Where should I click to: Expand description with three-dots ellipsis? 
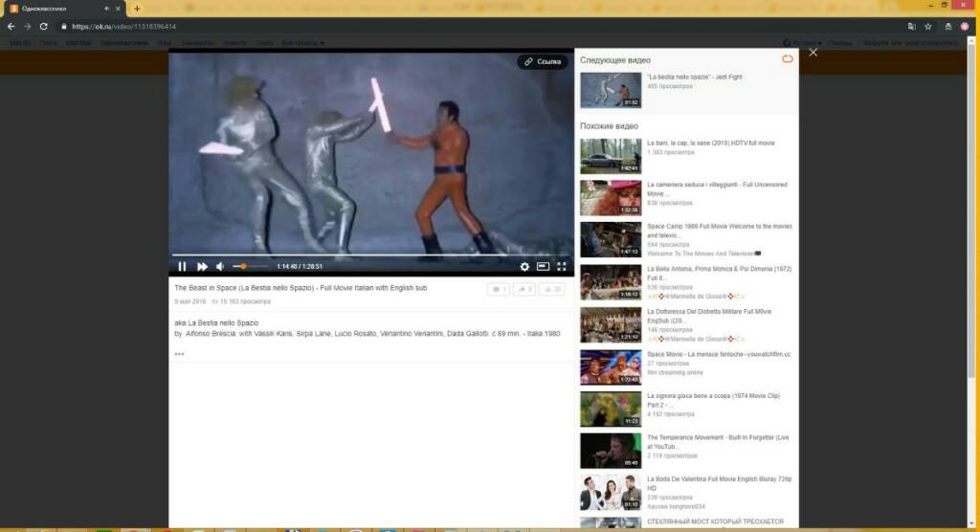click(x=179, y=354)
